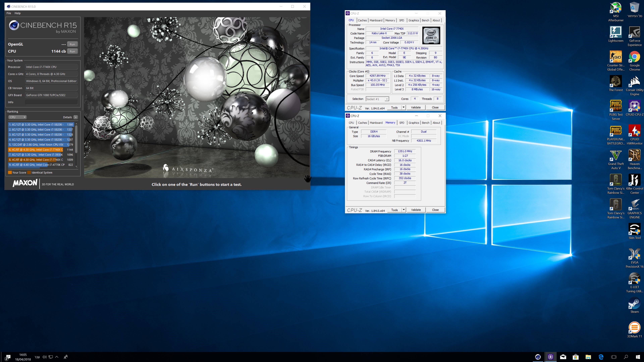The image size is (644, 362).
Task: Open Mail app from taskbar
Action: [x=563, y=357]
